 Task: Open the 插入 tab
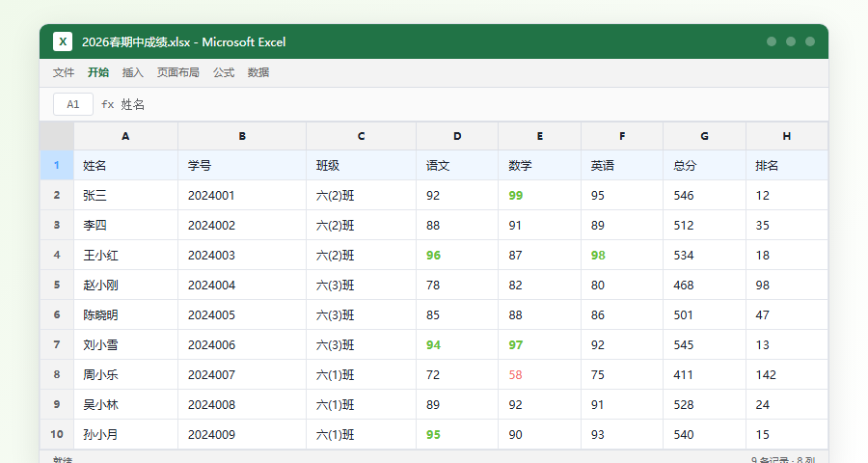pos(133,72)
